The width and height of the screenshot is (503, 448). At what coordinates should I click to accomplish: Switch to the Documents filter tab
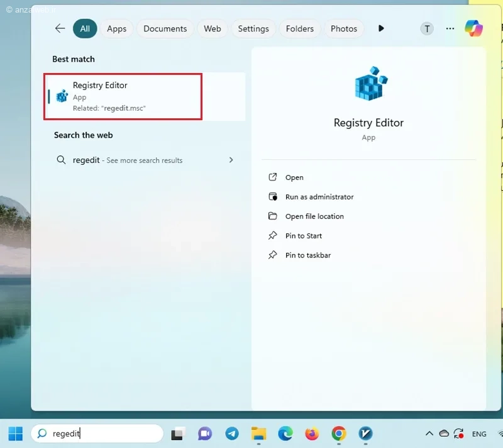pos(165,28)
